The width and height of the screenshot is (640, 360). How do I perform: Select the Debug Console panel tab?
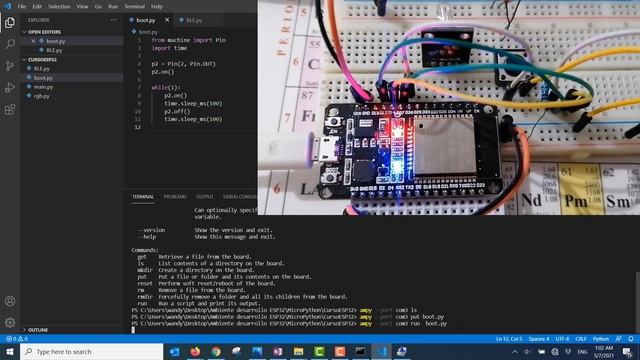(240, 197)
